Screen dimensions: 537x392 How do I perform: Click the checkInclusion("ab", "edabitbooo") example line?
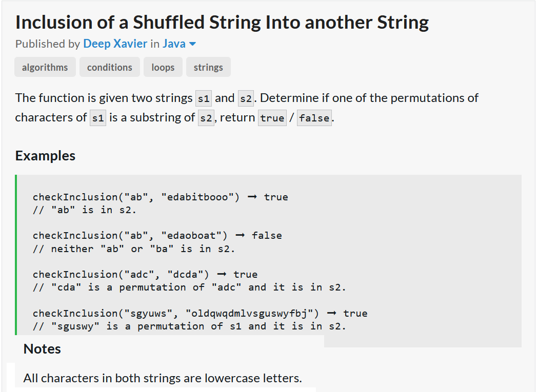160,197
